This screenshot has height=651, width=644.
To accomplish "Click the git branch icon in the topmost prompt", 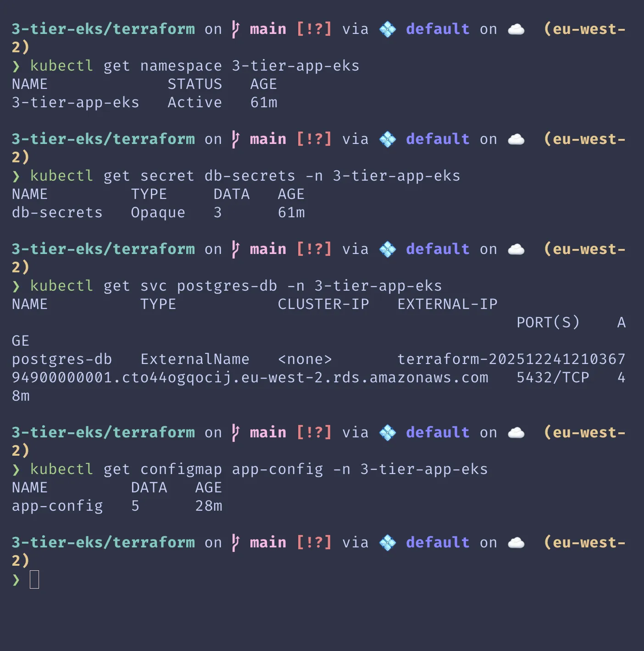I will (236, 29).
